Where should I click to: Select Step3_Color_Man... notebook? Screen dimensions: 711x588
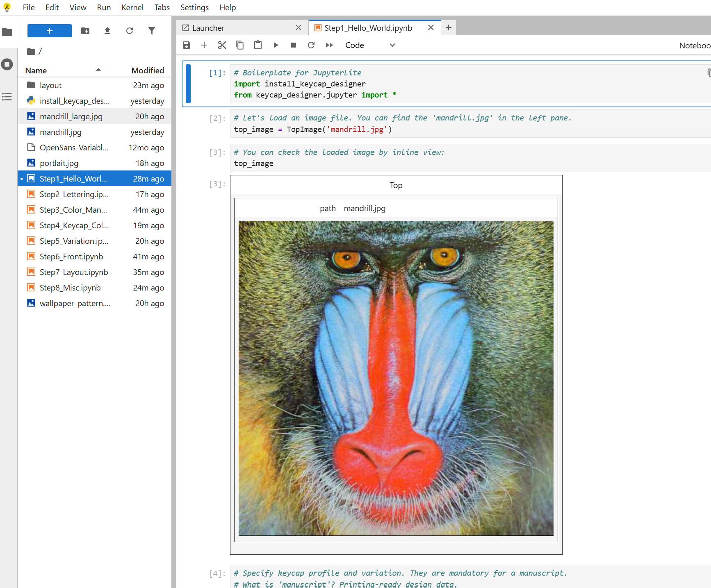[x=94, y=210]
